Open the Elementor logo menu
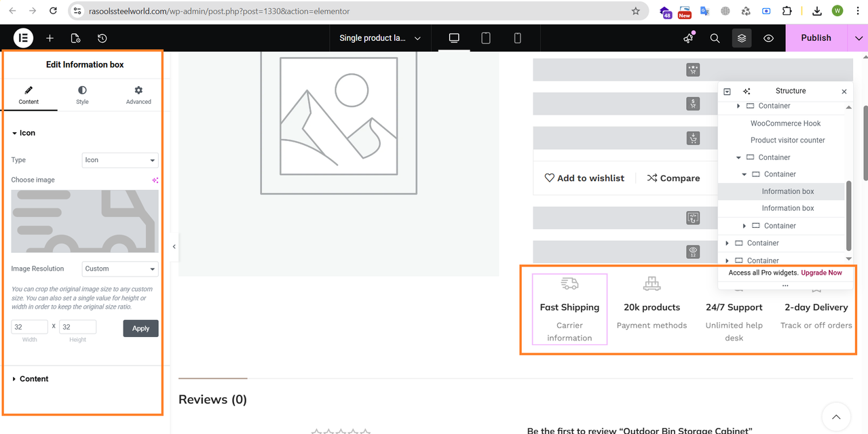The image size is (868, 434). click(23, 38)
